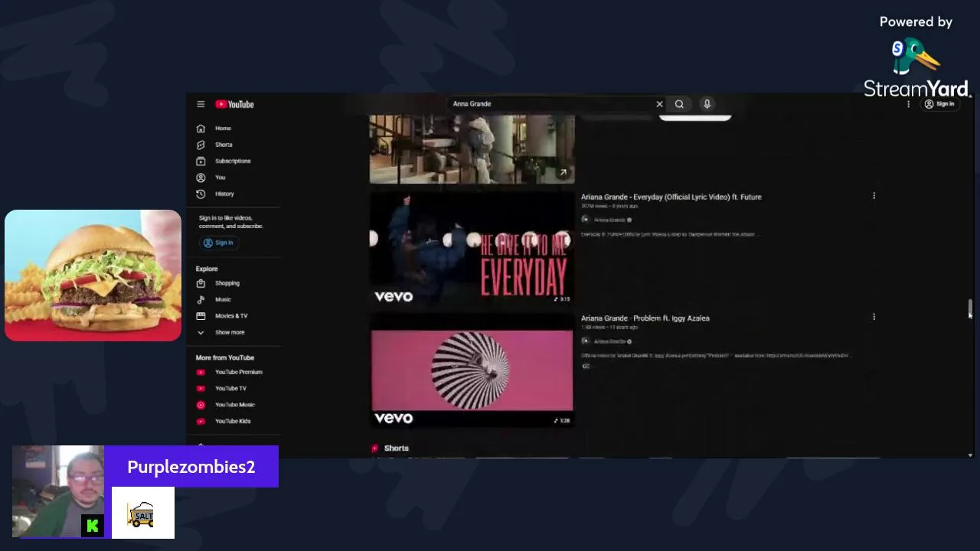Open Ariana Grande channel under Problem video
The image size is (980, 551).
click(x=610, y=341)
